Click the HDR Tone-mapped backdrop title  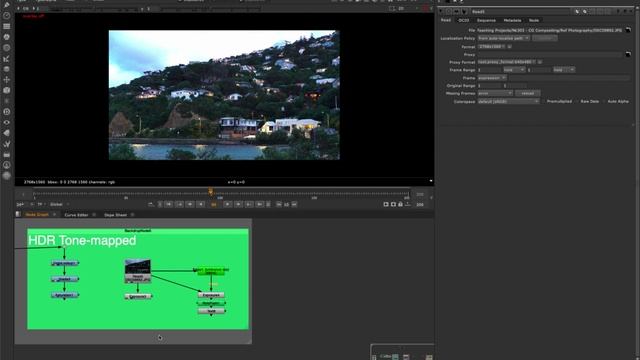(x=82, y=240)
